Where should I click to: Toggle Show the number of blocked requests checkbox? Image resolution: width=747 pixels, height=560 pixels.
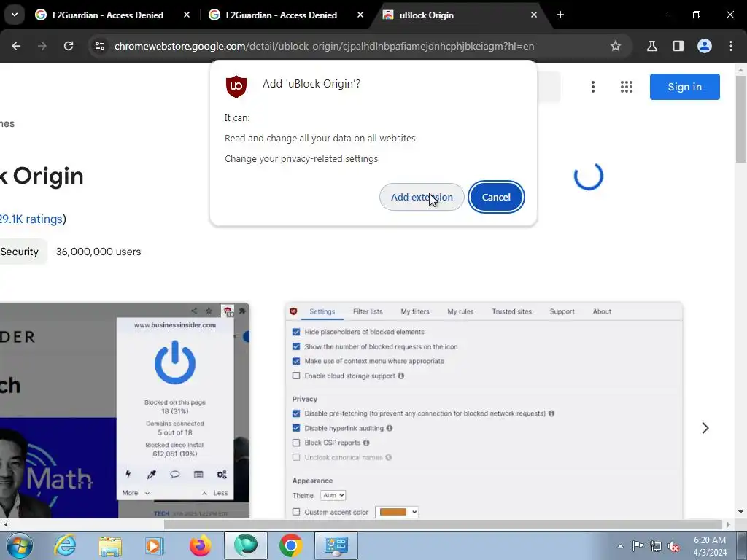(x=296, y=346)
